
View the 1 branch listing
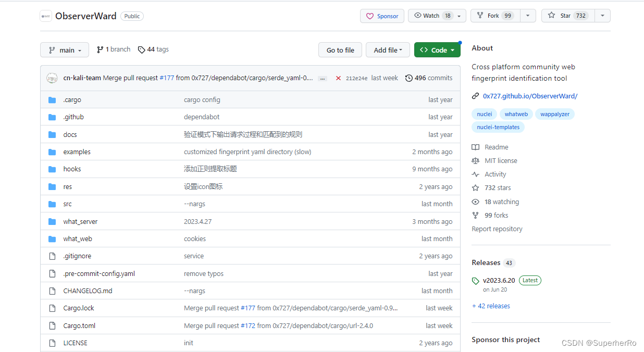tap(113, 49)
